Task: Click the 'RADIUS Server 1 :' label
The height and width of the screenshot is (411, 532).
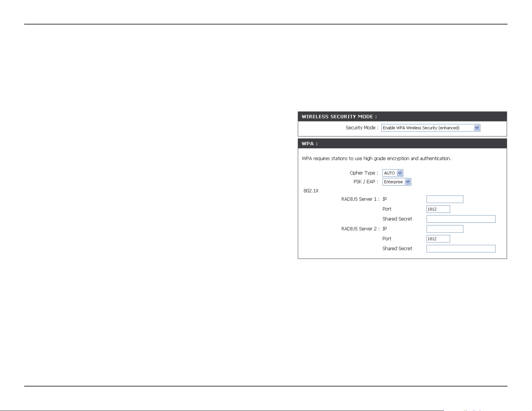Action: coord(360,199)
